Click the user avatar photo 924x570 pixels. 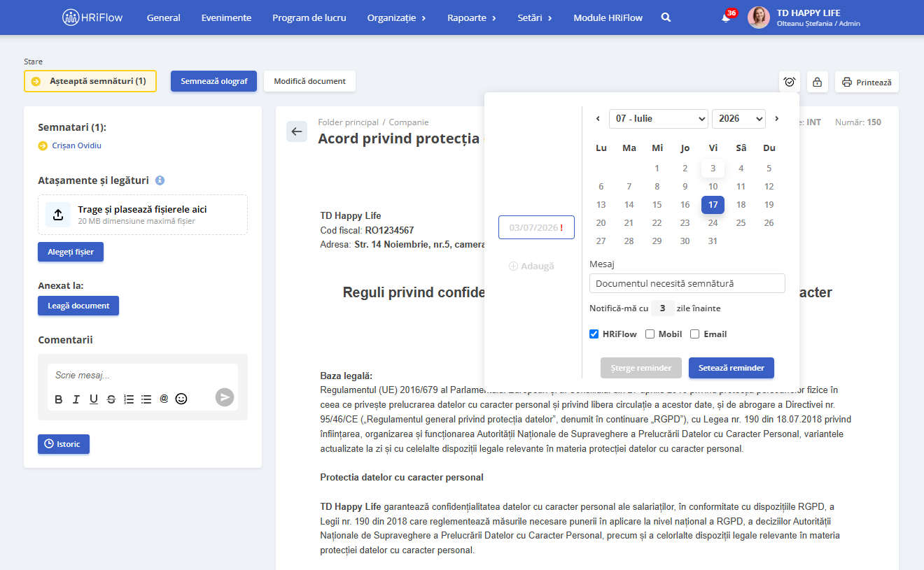tap(759, 17)
